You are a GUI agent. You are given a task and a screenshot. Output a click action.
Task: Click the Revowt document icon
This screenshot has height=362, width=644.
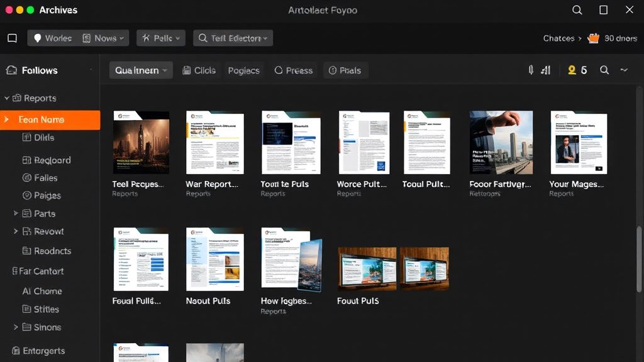[26, 231]
